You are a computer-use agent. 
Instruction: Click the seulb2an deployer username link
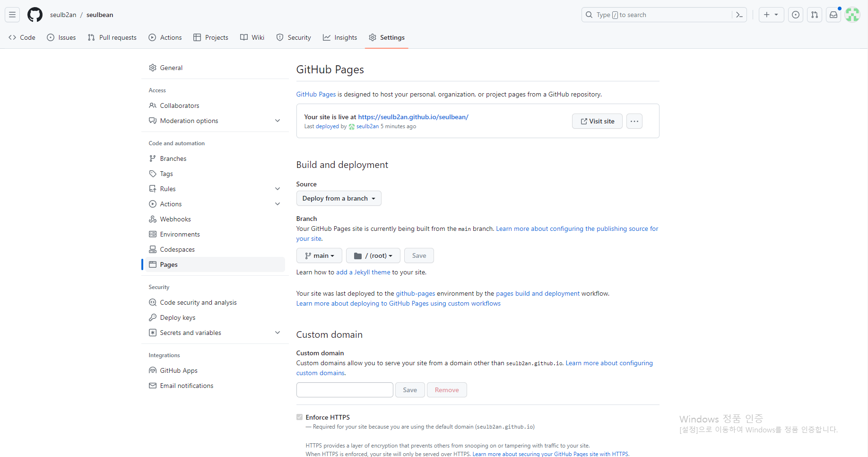pyautogui.click(x=367, y=126)
